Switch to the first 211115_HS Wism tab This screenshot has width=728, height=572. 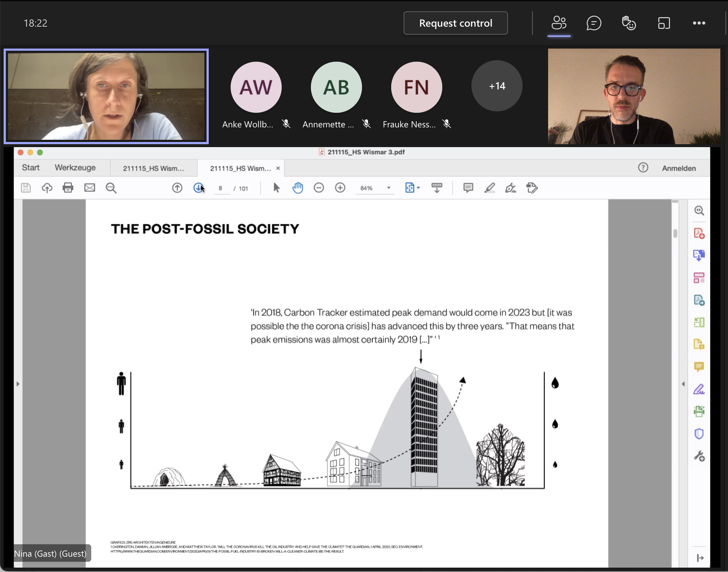tap(153, 168)
